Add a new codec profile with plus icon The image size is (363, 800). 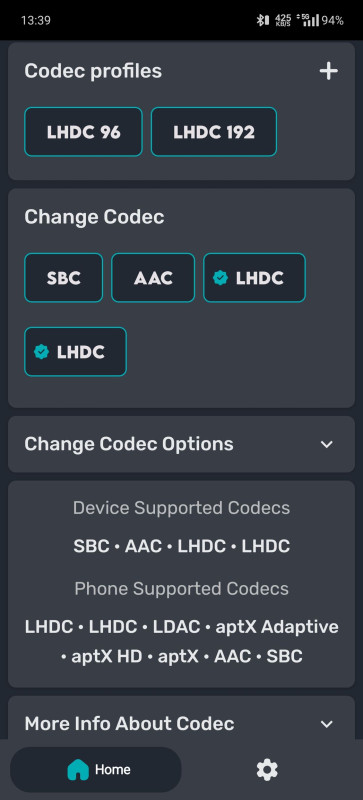[x=328, y=71]
